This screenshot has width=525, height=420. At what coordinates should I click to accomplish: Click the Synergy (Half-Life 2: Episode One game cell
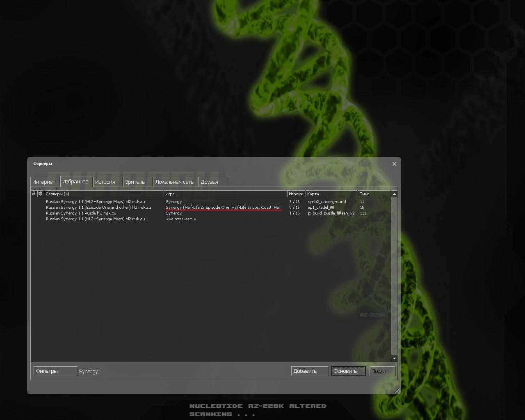[x=223, y=208]
